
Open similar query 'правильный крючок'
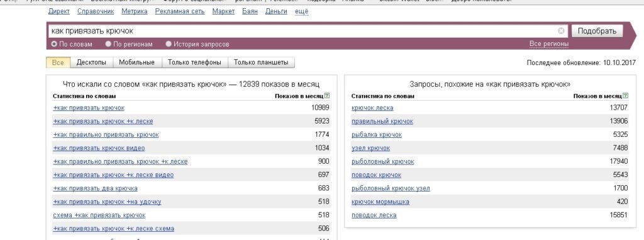(382, 122)
